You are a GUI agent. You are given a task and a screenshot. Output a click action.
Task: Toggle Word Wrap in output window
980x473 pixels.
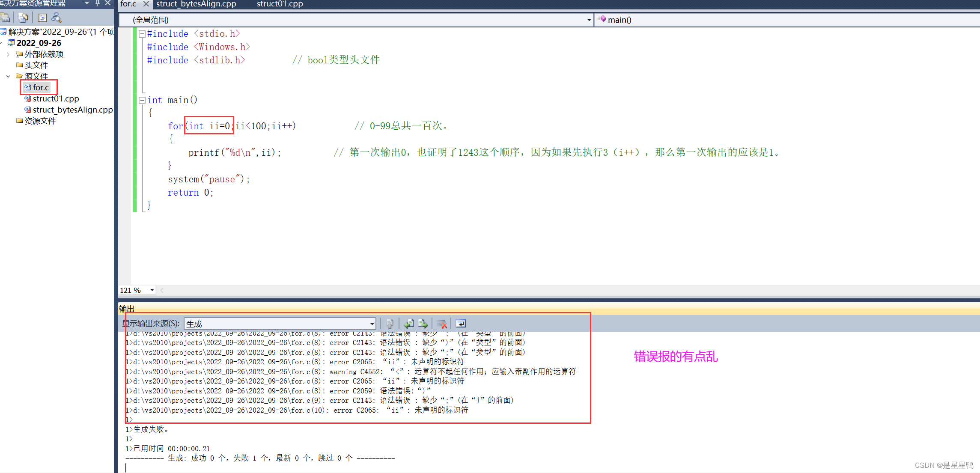(461, 324)
